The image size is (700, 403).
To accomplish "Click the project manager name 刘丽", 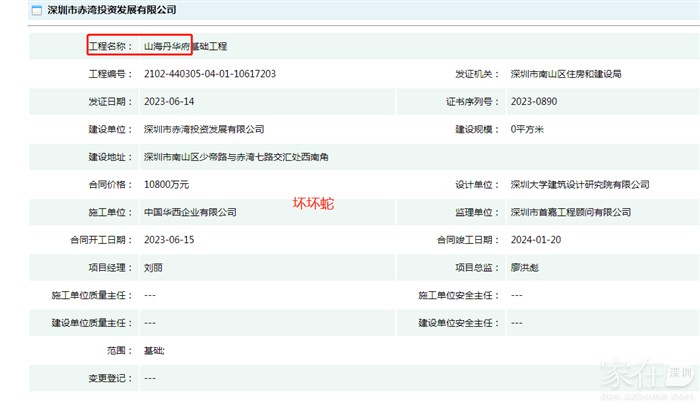I will (x=154, y=268).
